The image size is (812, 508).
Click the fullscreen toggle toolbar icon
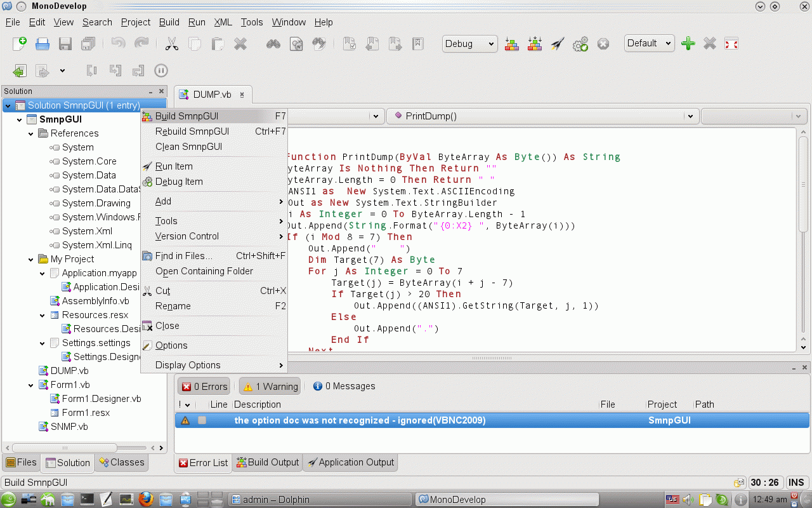[x=731, y=44]
